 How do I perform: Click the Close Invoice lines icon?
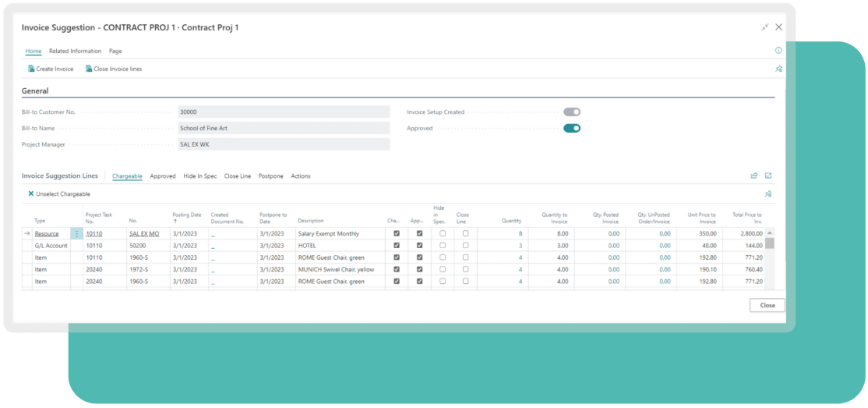[89, 69]
